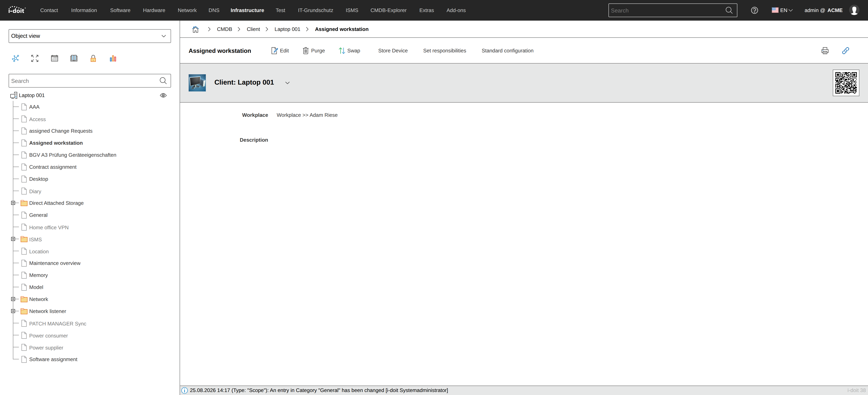Print the page with the printer icon
Image resolution: width=868 pixels, height=395 pixels.
(825, 51)
